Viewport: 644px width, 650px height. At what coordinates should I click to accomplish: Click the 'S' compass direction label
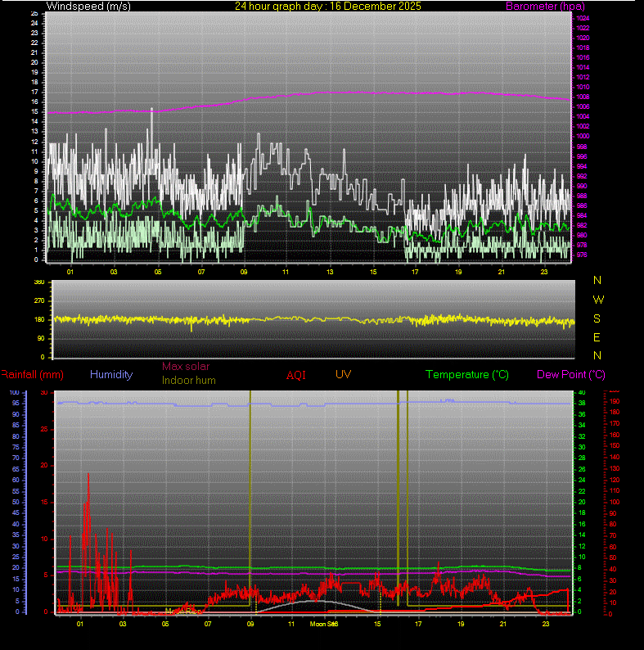[597, 318]
